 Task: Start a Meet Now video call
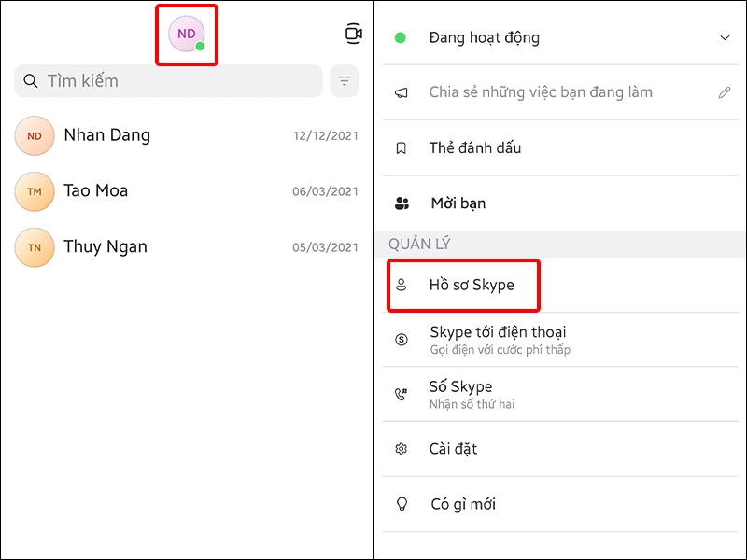coord(354,34)
